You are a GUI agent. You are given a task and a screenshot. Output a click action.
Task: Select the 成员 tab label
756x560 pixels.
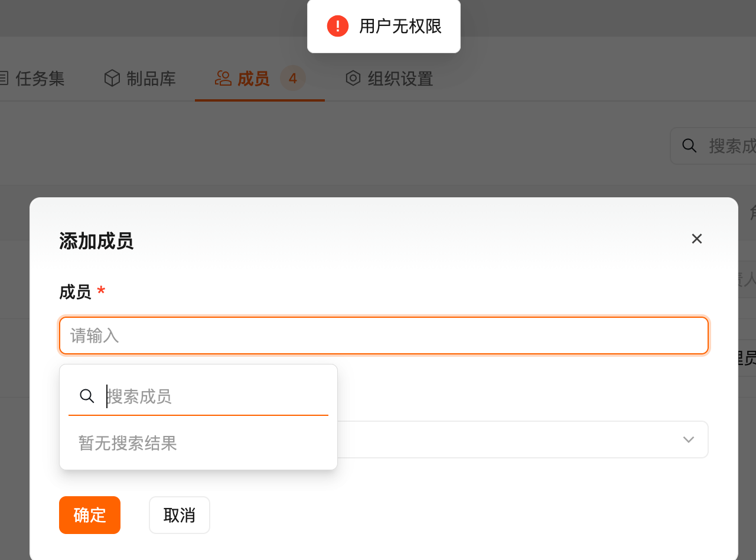click(253, 79)
